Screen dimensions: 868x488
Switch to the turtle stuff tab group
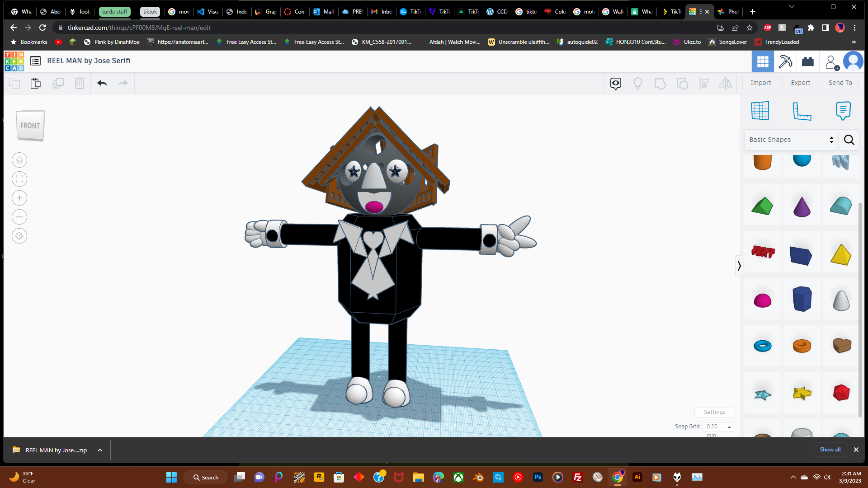[114, 12]
